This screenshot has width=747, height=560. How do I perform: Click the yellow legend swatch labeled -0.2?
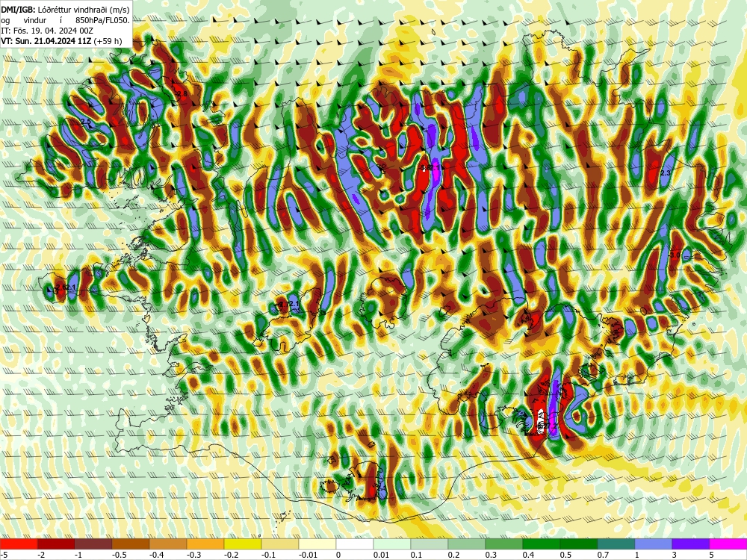point(243,544)
